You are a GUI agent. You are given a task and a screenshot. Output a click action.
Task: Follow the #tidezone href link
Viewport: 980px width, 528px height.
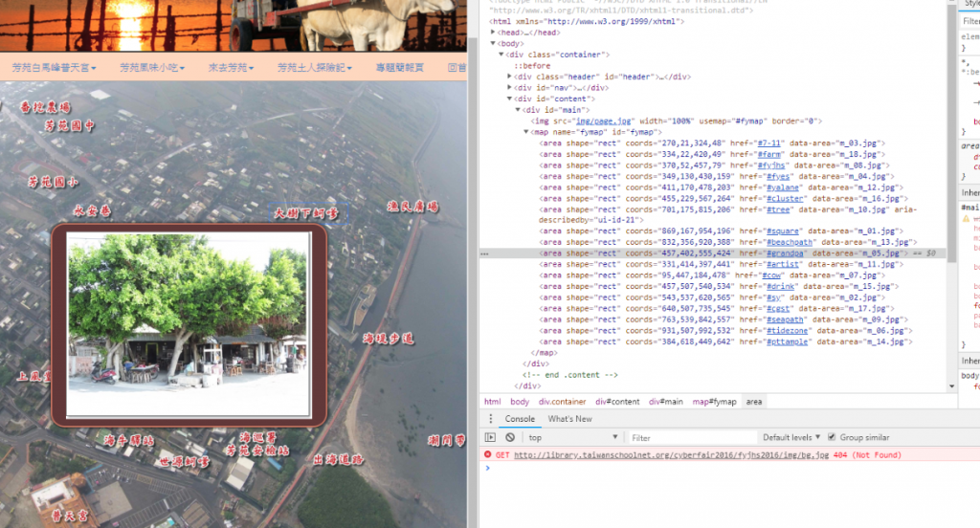click(788, 331)
